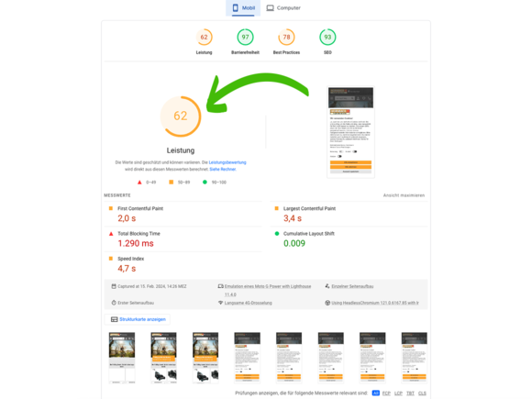
Task: Click the large 62 performance gauge
Action: pyautogui.click(x=181, y=116)
